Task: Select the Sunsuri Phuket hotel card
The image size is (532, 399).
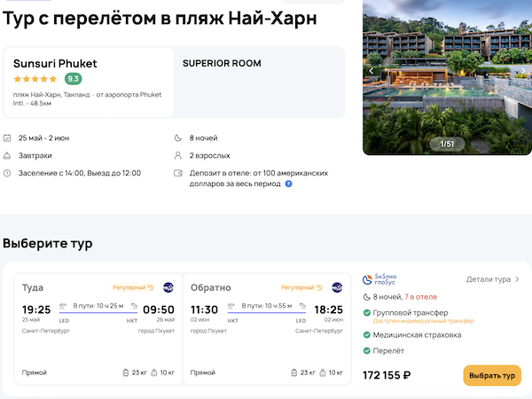Action: point(89,82)
